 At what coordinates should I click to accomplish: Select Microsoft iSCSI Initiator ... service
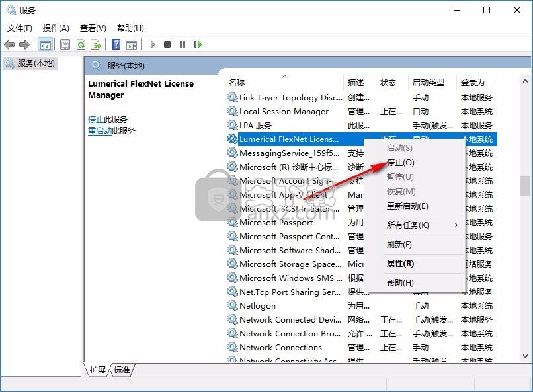click(x=289, y=208)
